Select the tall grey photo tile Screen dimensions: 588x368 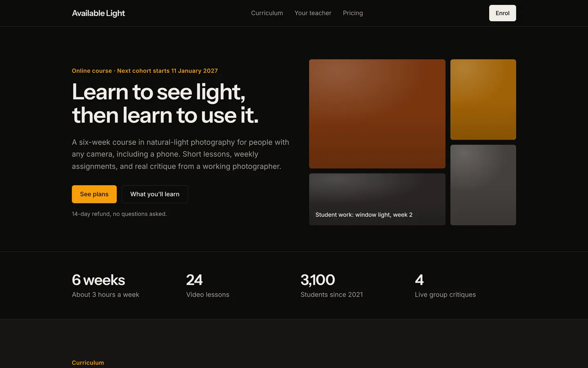483,185
